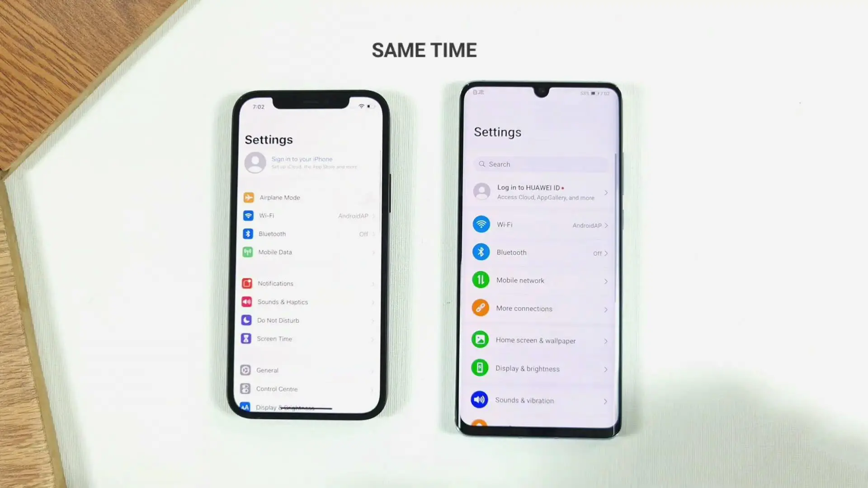The image size is (868, 488).
Task: Tap Notifications settings on iPhone
Action: tap(275, 283)
